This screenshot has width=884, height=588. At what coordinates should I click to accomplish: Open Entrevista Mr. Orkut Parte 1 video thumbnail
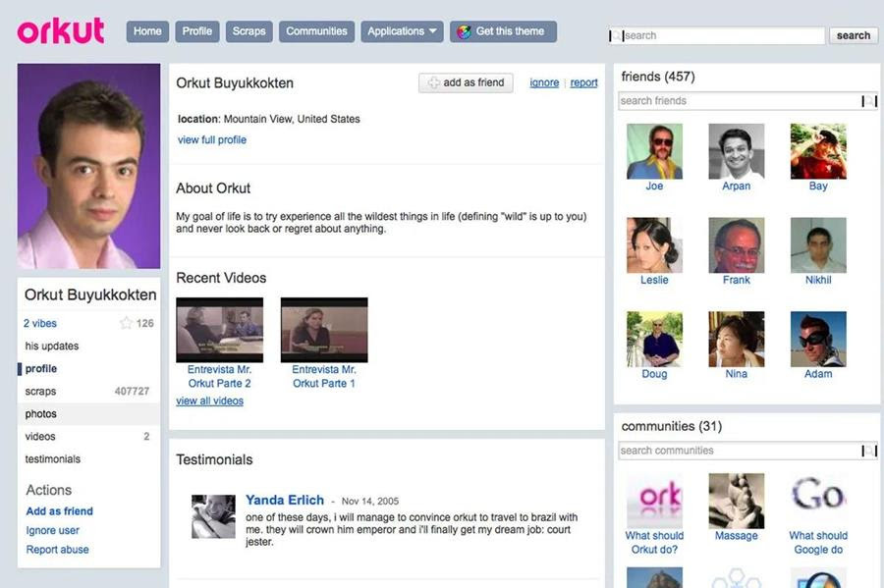pos(324,328)
